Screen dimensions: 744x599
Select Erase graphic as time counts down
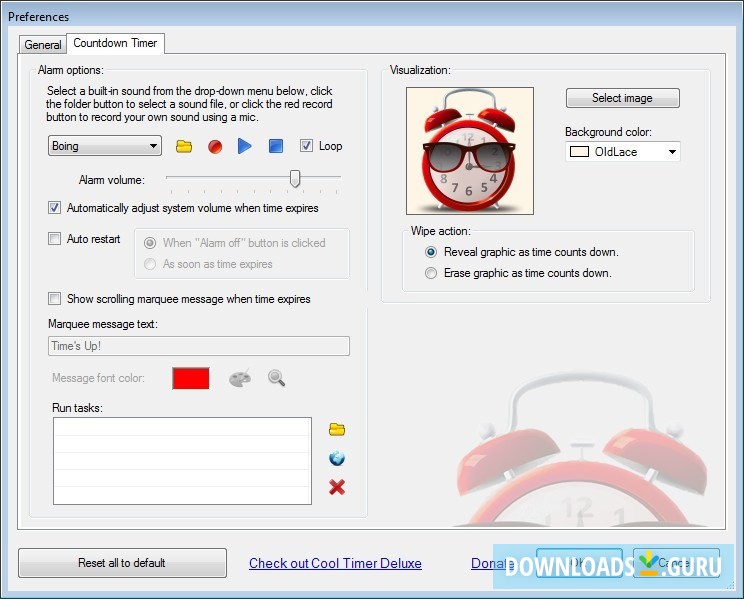431,273
